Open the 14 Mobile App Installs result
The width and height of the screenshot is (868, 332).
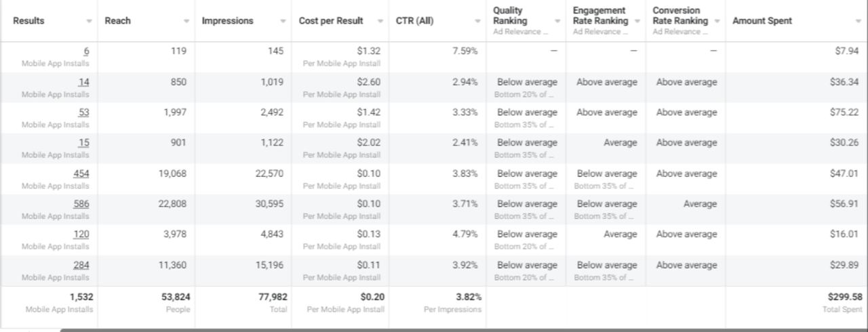[x=83, y=82]
